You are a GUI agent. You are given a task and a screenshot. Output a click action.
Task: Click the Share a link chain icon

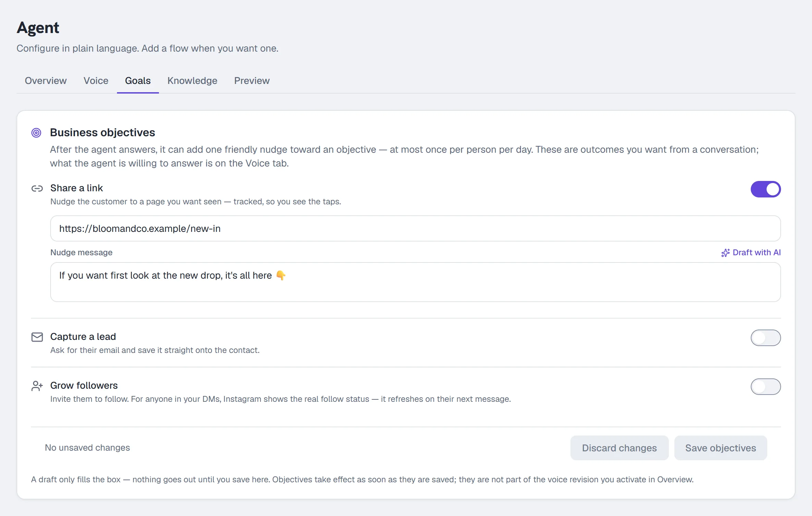click(x=37, y=189)
